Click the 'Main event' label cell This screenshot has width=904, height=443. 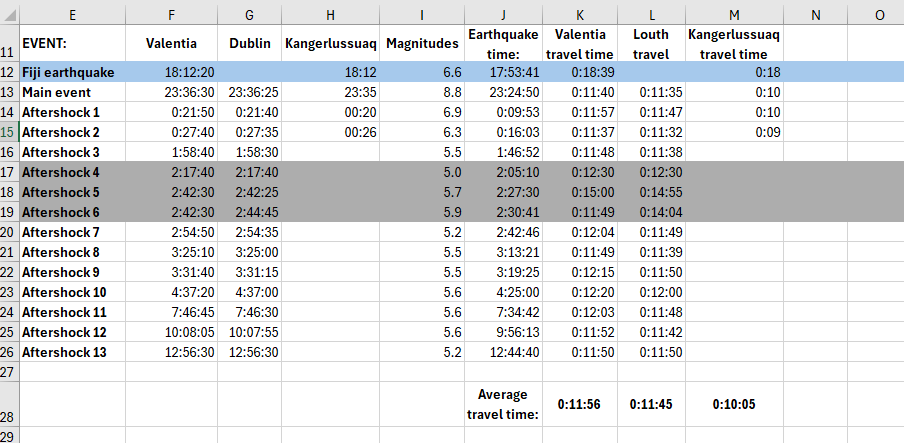tap(72, 92)
